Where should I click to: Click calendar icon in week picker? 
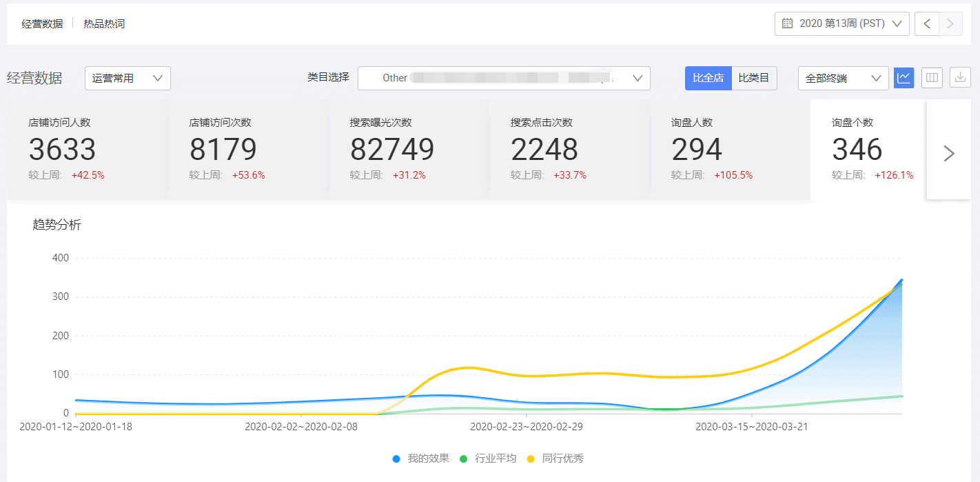click(x=787, y=23)
